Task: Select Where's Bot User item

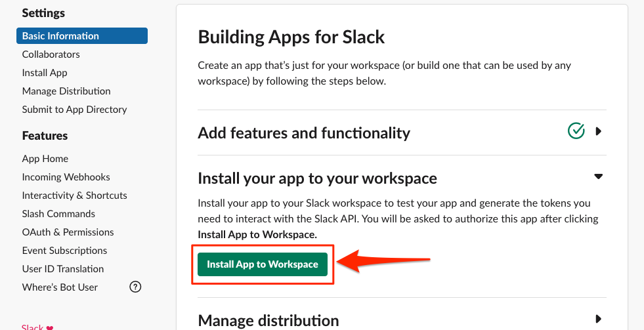Action: click(x=60, y=287)
